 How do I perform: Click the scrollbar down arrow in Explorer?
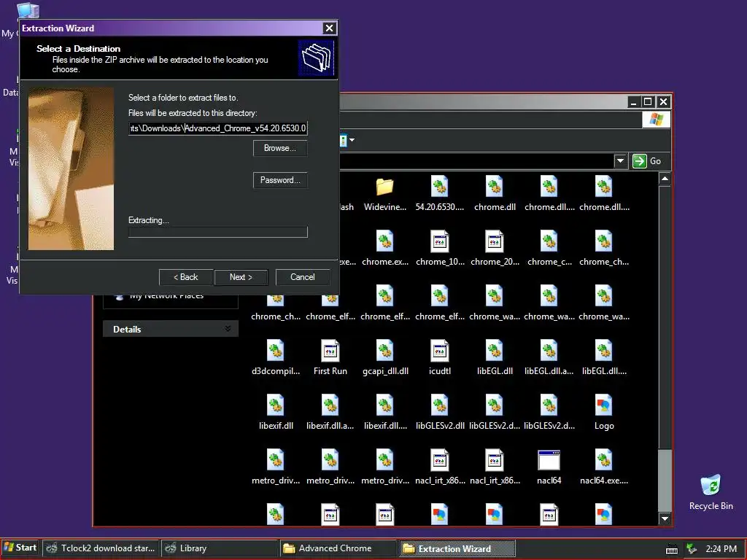point(665,518)
